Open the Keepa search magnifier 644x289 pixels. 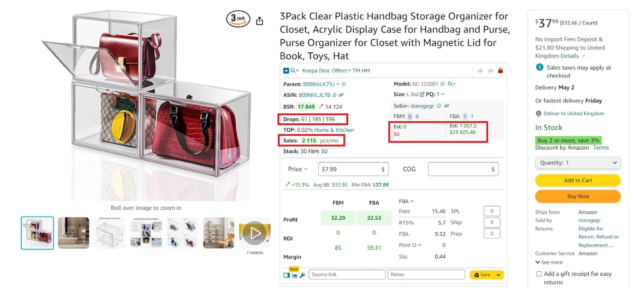pos(293,70)
